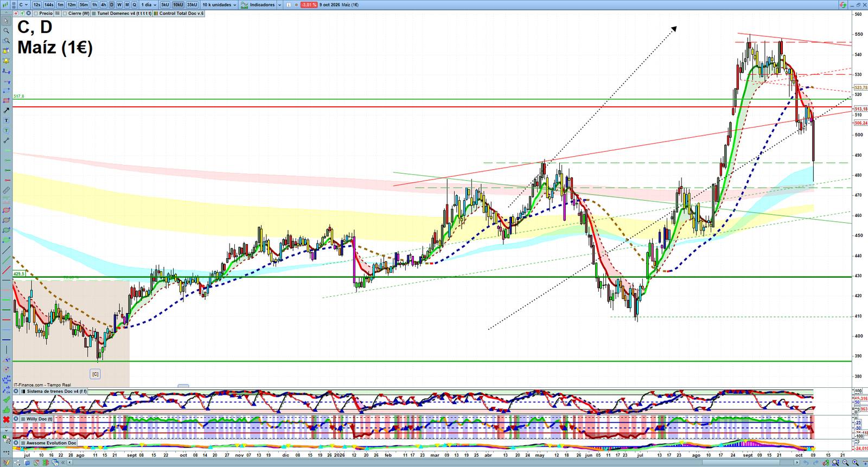The width and height of the screenshot is (868, 467).
Task: Open the 10 k unidades dropdown
Action: pyautogui.click(x=220, y=5)
